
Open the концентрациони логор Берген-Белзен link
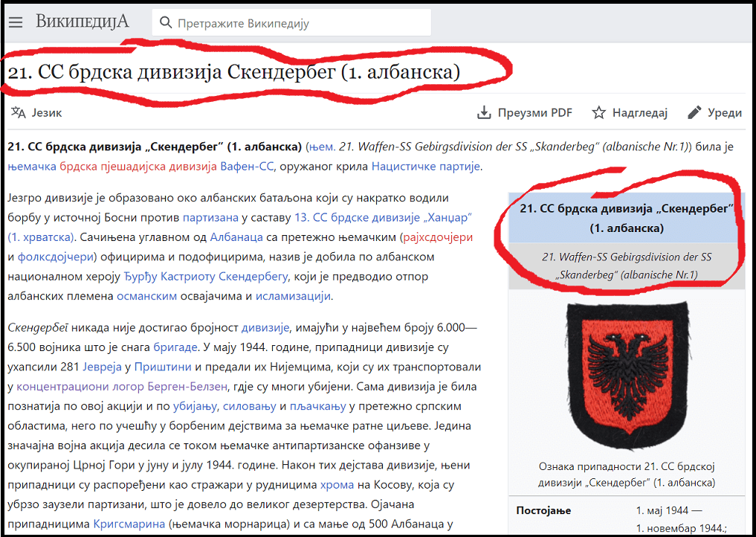[121, 387]
